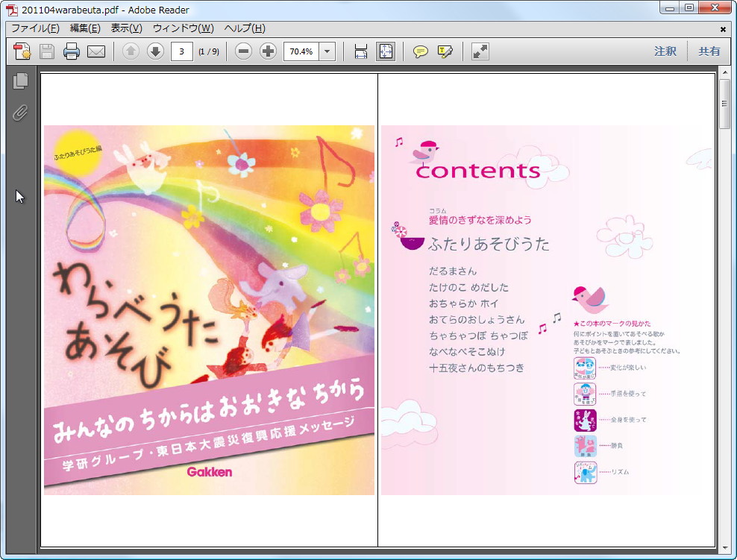Screen dimensions: 737x560
Task: Click the page number input field
Action: click(x=181, y=51)
